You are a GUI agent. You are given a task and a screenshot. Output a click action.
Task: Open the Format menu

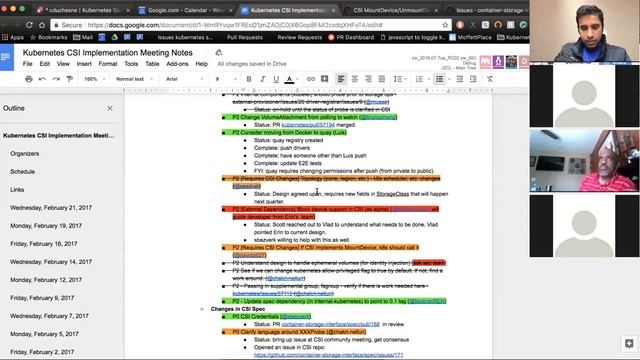[108, 64]
